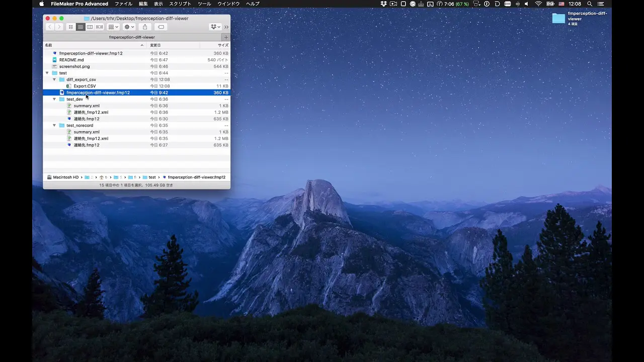Switch Finder to cover flow view

click(99, 27)
